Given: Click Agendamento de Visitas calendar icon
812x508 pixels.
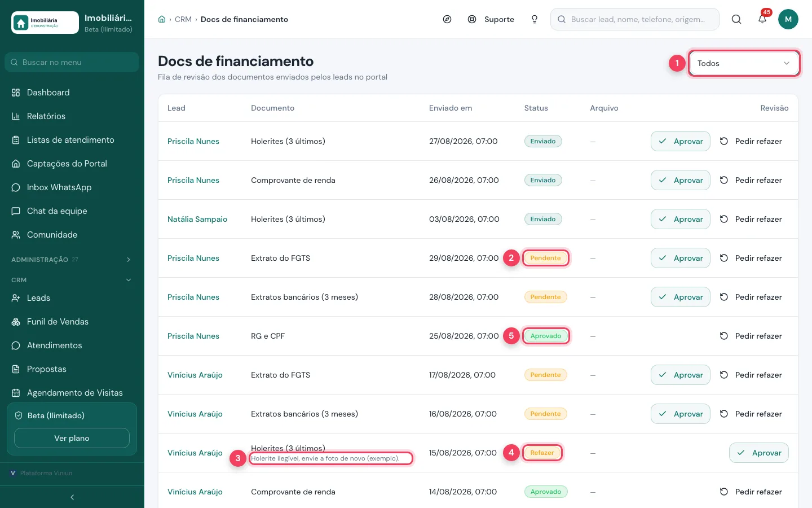Looking at the screenshot, I should [16, 393].
